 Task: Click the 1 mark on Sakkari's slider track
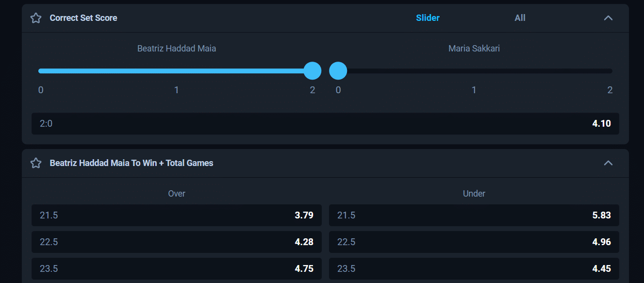click(474, 90)
